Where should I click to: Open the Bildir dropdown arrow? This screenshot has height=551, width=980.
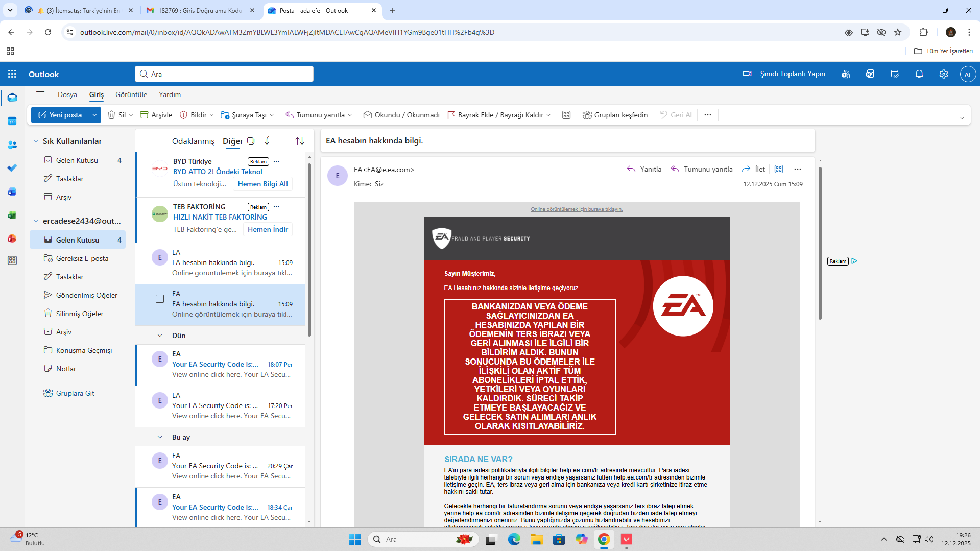coord(211,115)
